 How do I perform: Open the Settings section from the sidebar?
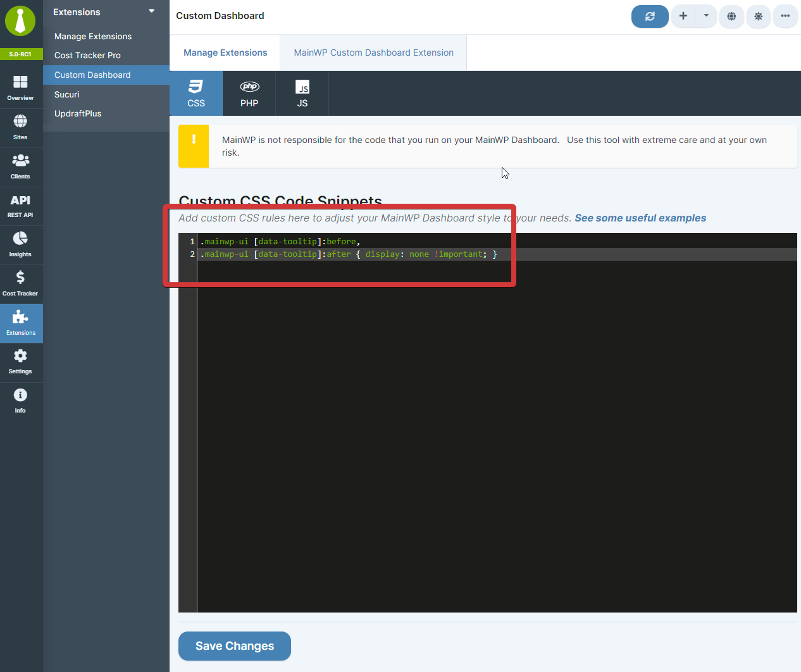pyautogui.click(x=21, y=362)
